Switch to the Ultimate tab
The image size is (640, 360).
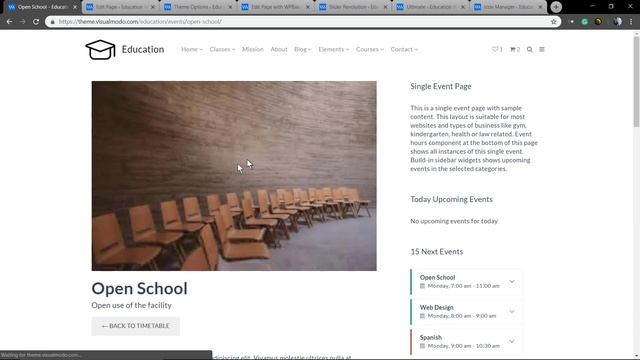430,7
